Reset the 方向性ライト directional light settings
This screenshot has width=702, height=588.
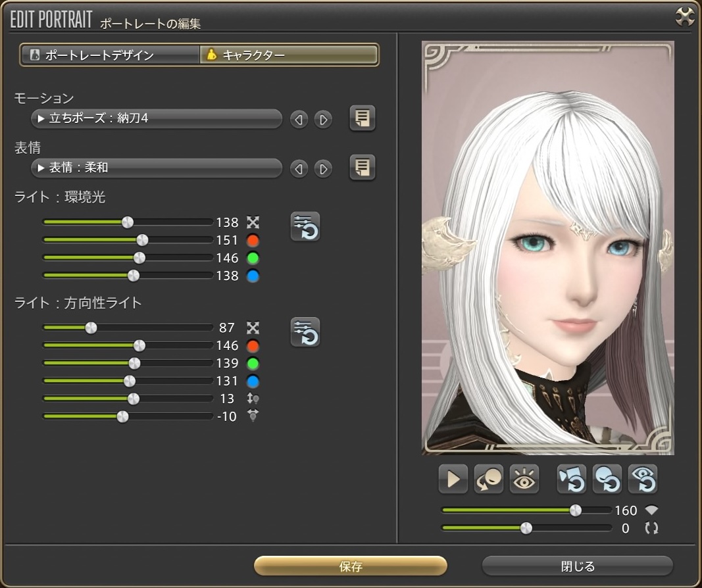[x=305, y=332]
